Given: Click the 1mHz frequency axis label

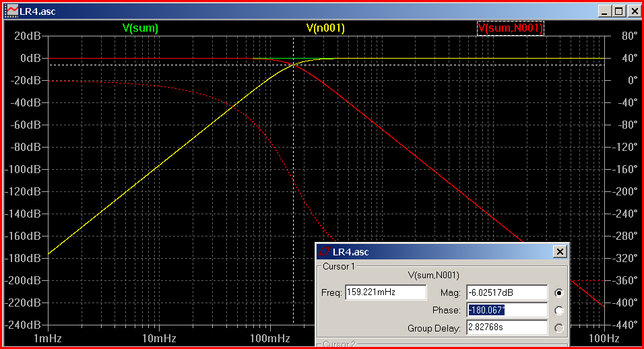Looking at the screenshot, I should 48,338.
